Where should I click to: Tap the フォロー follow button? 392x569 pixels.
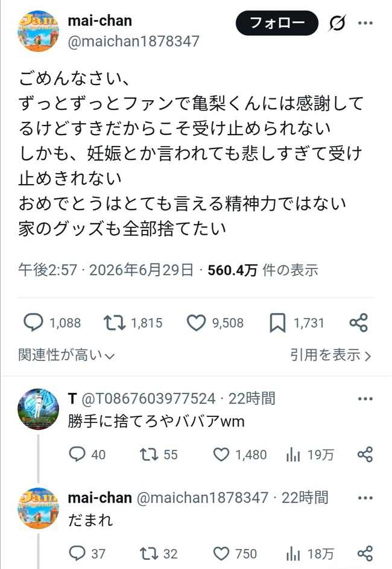click(277, 23)
